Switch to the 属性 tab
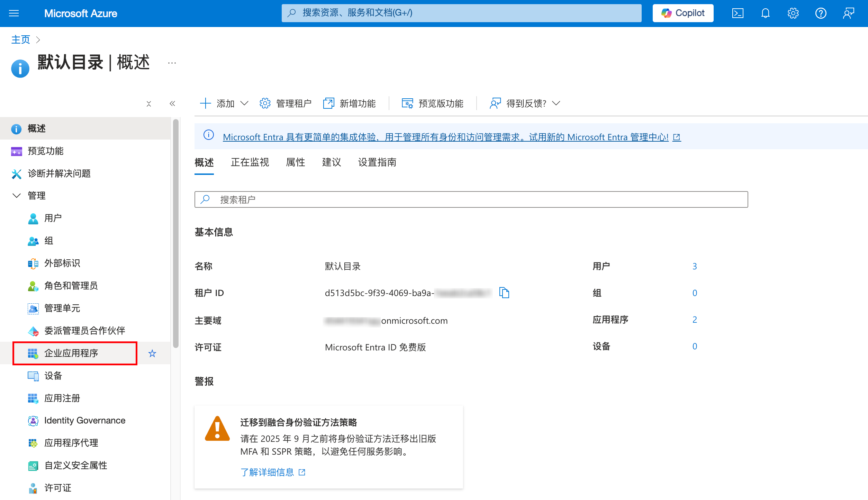 tap(295, 162)
